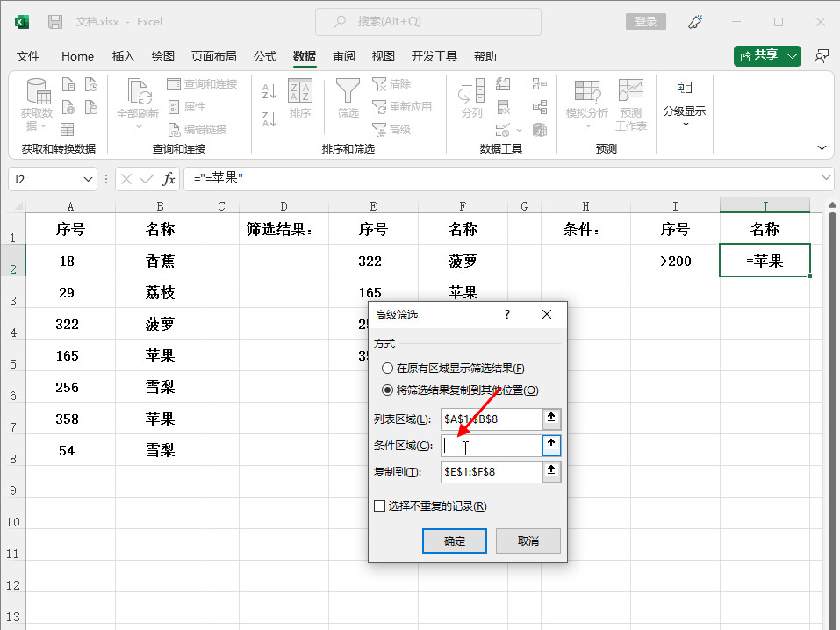The height and width of the screenshot is (630, 840).
Task: Select 'Copy to another location' (将筛选结果复制到其他位置) radio
Action: click(388, 390)
